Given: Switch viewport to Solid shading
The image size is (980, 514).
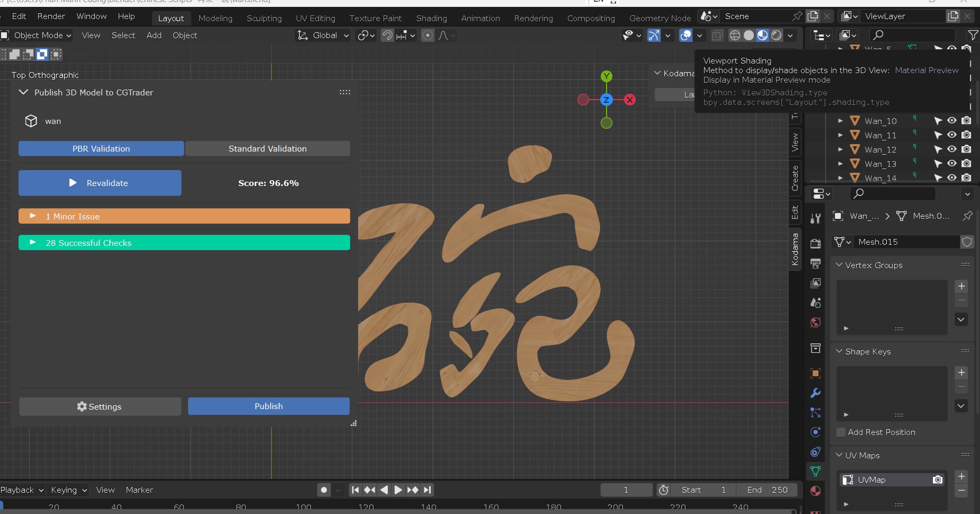Looking at the screenshot, I should [x=749, y=36].
